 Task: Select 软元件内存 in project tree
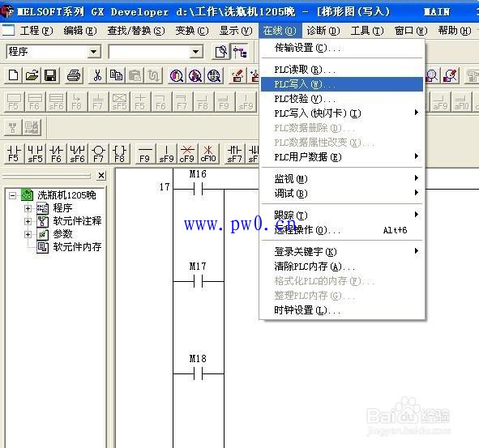[x=77, y=247]
